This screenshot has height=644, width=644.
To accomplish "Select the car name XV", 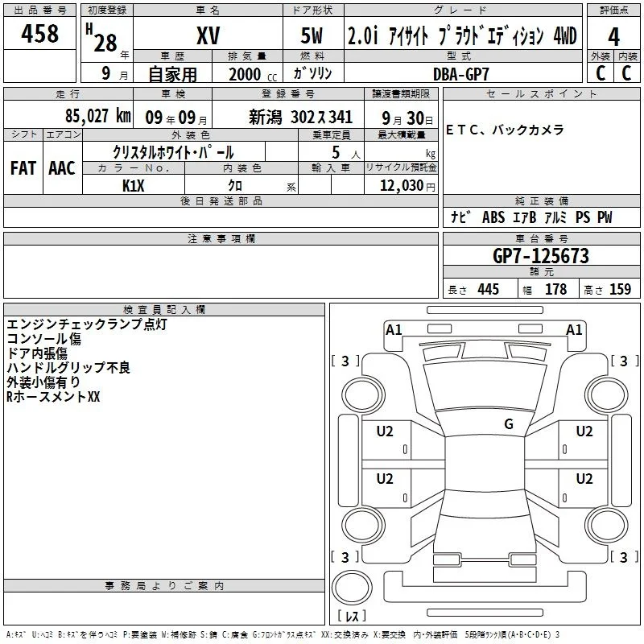I will [208, 35].
